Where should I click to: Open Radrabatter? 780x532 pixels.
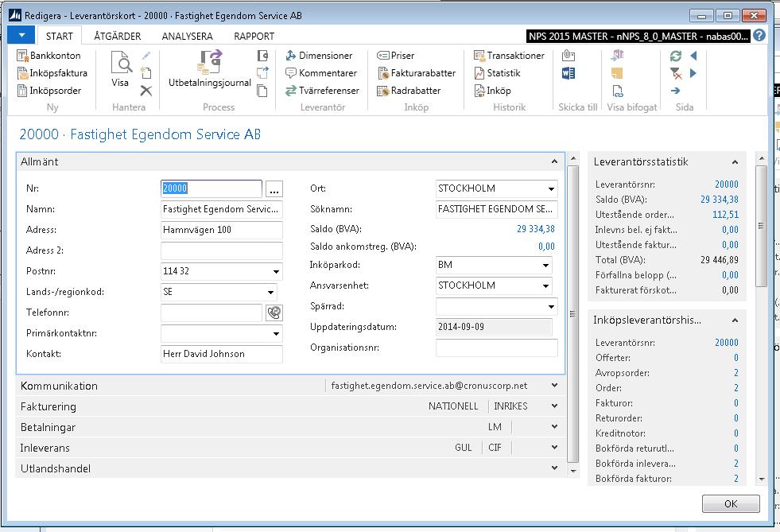409,91
